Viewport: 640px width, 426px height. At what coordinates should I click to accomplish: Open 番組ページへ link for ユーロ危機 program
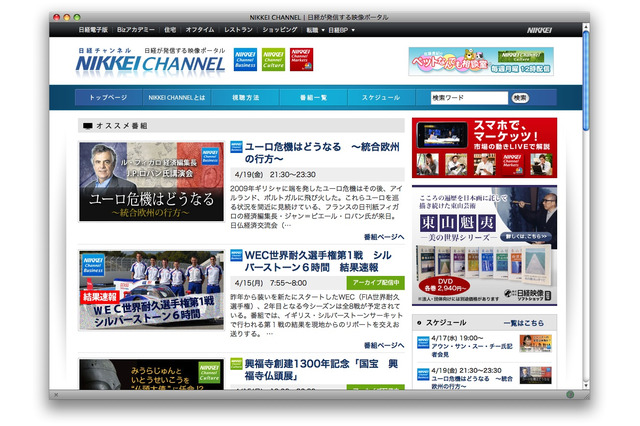pos(384,237)
